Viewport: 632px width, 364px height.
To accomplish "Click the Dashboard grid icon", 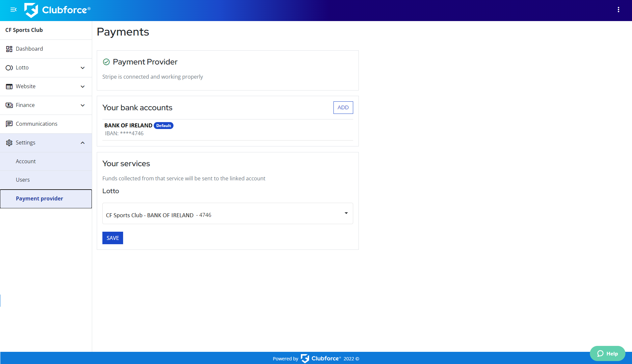I will coord(9,49).
